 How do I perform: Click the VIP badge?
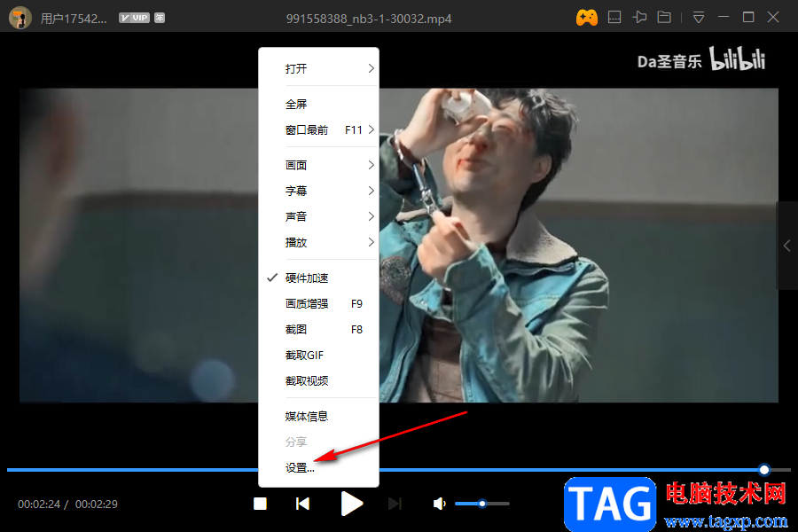[134, 18]
